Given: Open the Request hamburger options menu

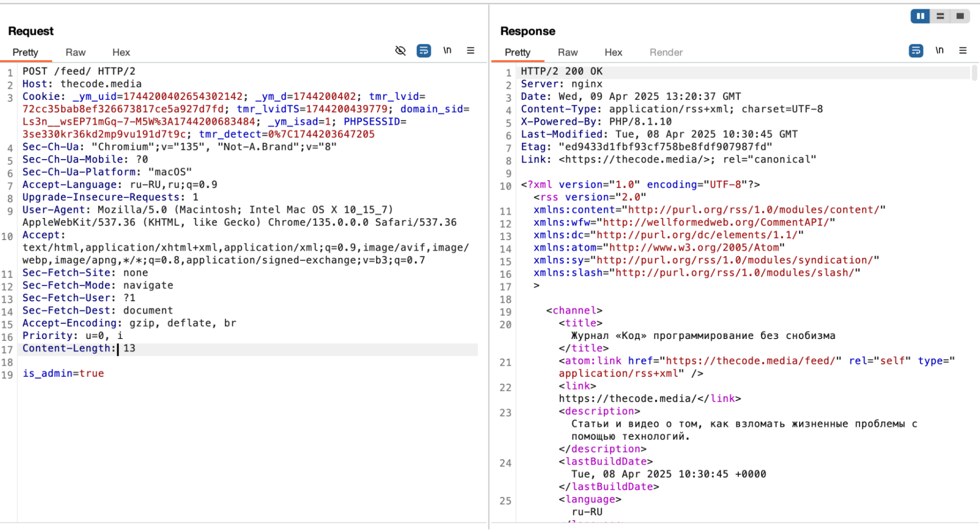Looking at the screenshot, I should (x=471, y=50).
